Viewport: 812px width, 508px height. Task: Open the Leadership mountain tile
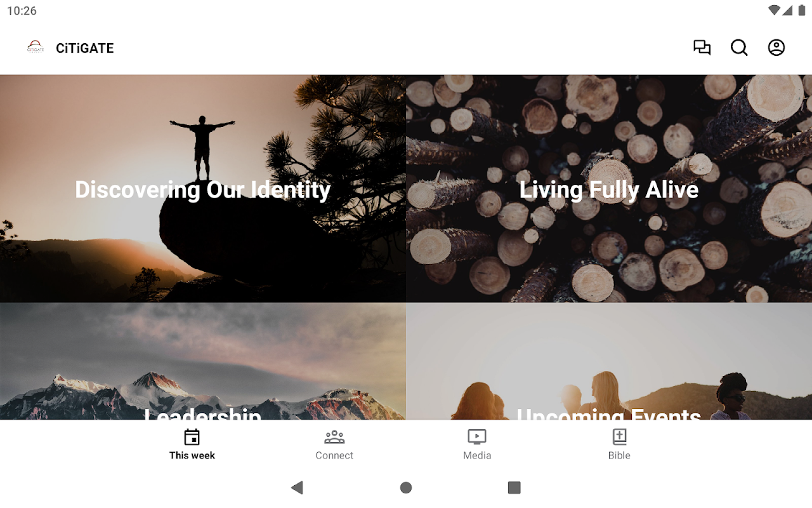(203, 361)
